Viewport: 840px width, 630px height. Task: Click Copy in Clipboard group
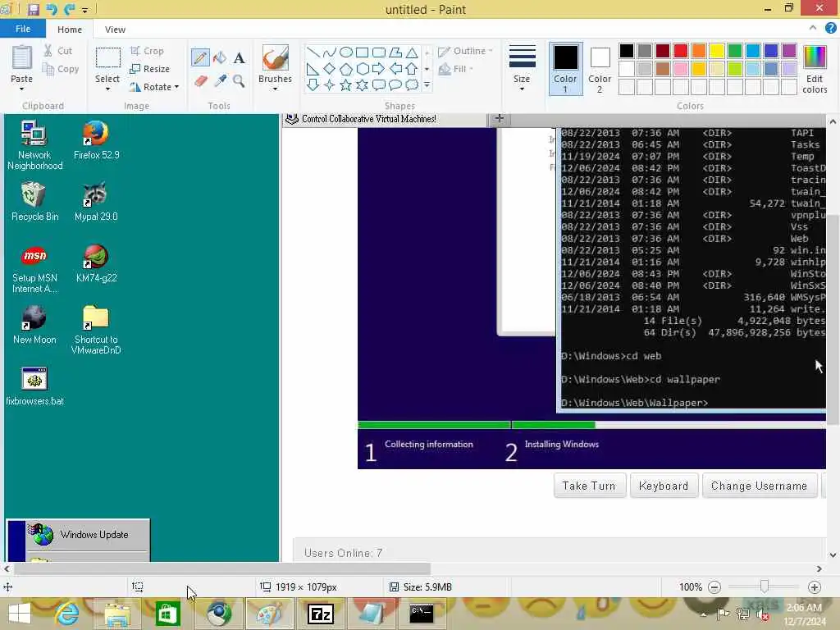pos(61,69)
